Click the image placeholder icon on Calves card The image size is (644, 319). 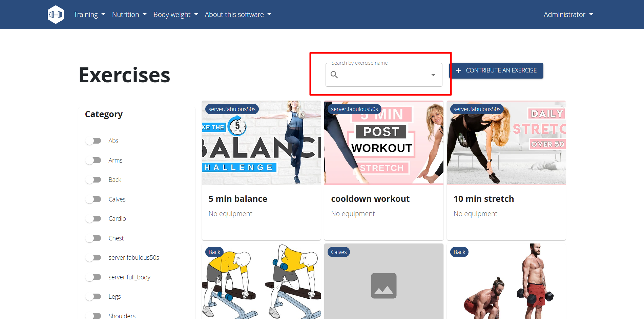pyautogui.click(x=383, y=285)
